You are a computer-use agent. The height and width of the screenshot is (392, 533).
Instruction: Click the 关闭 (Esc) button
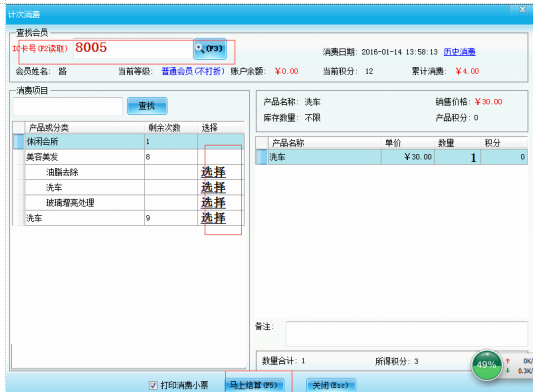pyautogui.click(x=331, y=385)
